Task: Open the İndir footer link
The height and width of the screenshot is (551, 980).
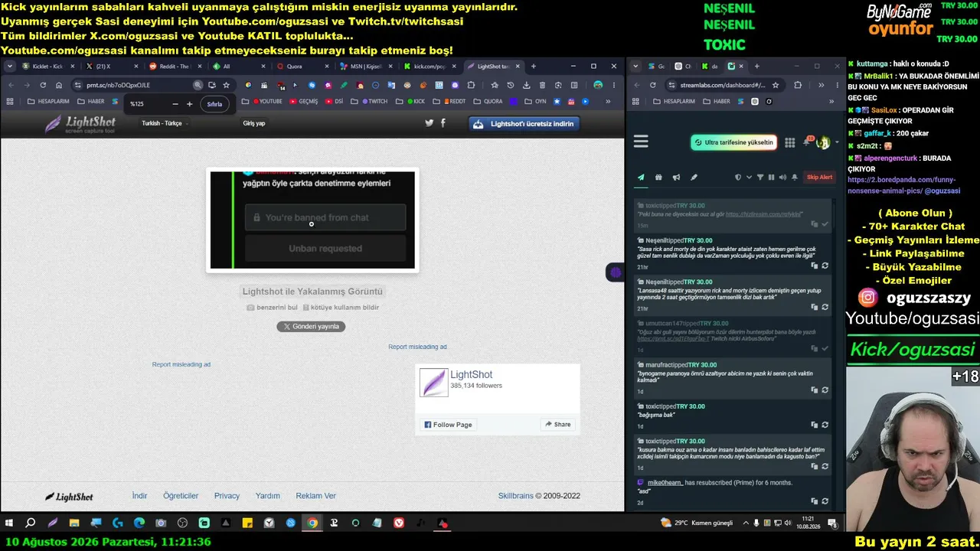Action: pyautogui.click(x=139, y=496)
